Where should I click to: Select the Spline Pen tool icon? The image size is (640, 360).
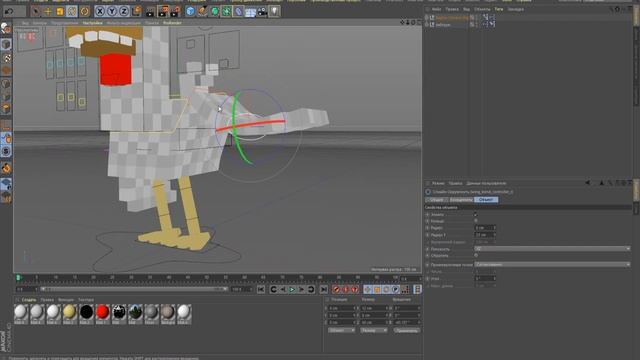202,11
